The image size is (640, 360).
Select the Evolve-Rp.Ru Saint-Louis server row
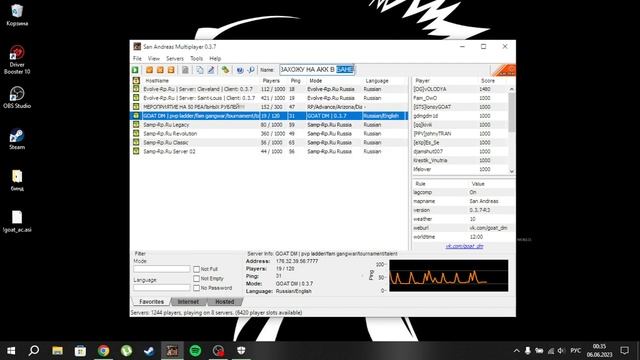click(269, 98)
